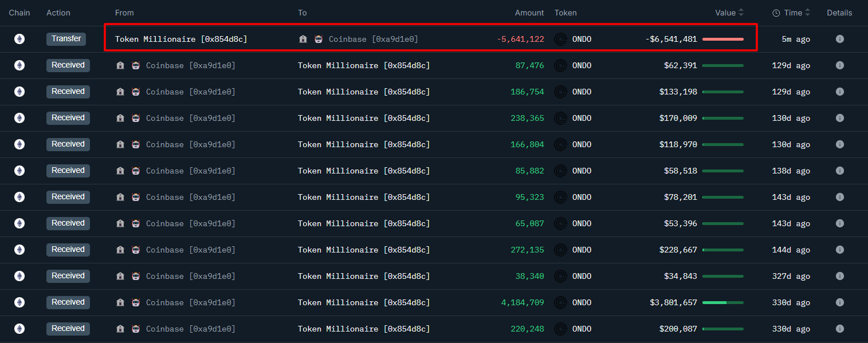Click the Received badge in the 186,754 row

click(x=68, y=92)
